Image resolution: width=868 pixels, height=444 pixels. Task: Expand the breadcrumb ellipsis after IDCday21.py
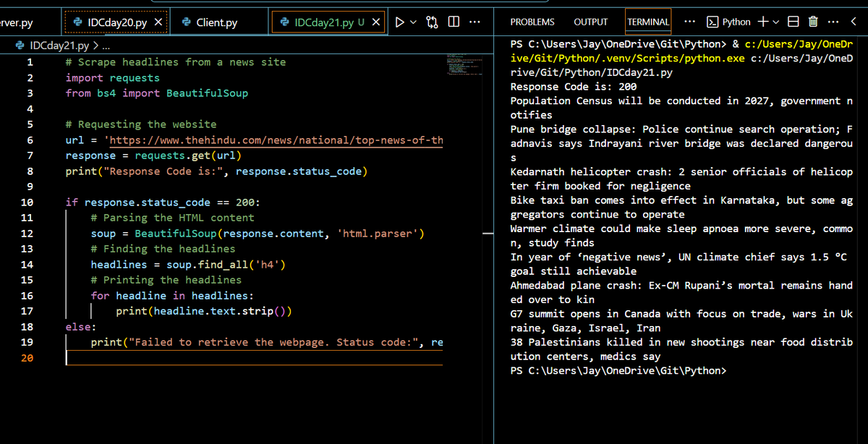coord(105,46)
